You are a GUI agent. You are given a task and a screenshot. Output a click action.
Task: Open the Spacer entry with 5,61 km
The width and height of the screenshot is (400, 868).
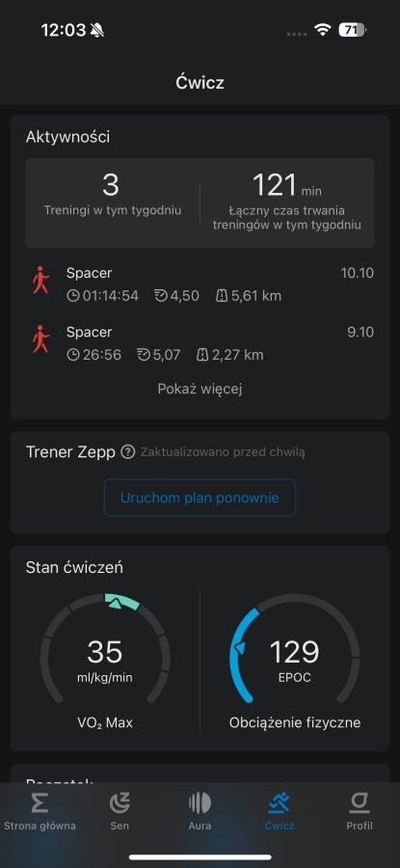click(200, 285)
